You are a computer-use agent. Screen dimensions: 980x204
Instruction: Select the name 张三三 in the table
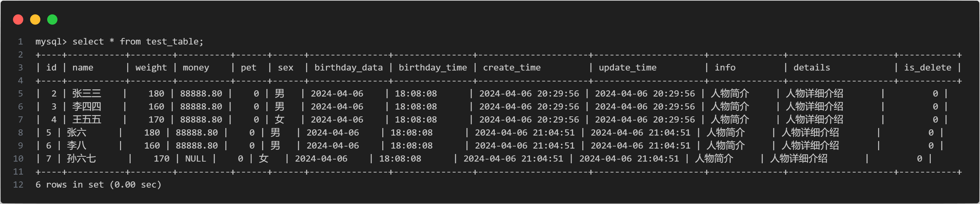pyautogui.click(x=87, y=94)
